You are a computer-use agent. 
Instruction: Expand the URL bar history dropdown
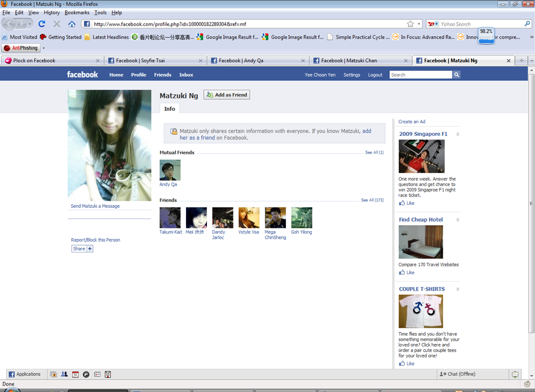click(419, 24)
